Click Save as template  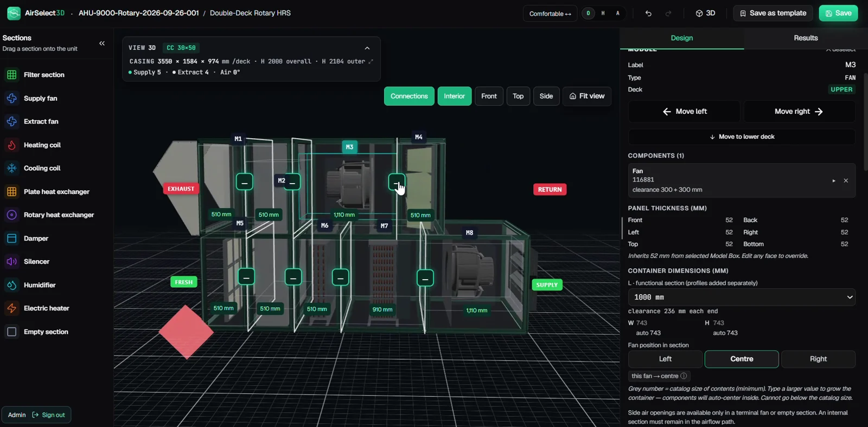(773, 13)
